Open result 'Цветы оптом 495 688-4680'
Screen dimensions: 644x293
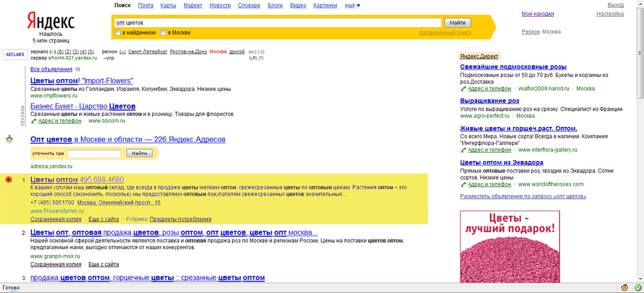(x=77, y=180)
